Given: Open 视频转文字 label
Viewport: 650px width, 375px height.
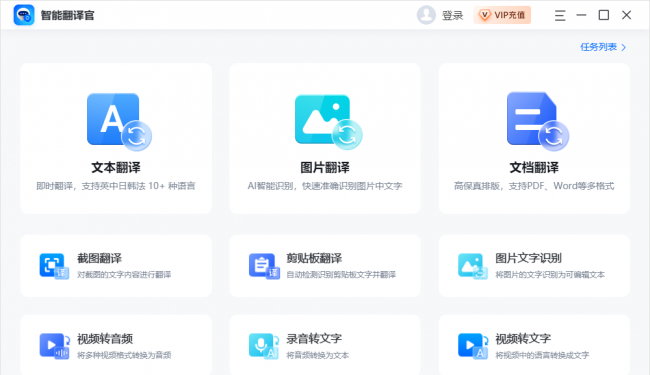Looking at the screenshot, I should click(x=523, y=339).
